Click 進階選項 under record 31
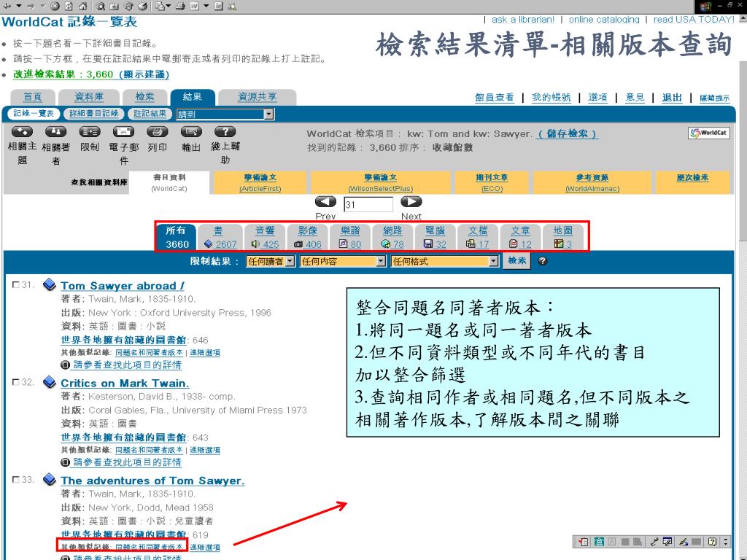The width and height of the screenshot is (747, 560). point(205,352)
